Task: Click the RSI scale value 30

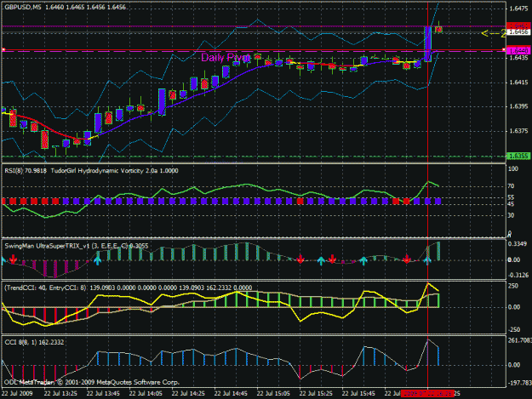Action: point(511,215)
